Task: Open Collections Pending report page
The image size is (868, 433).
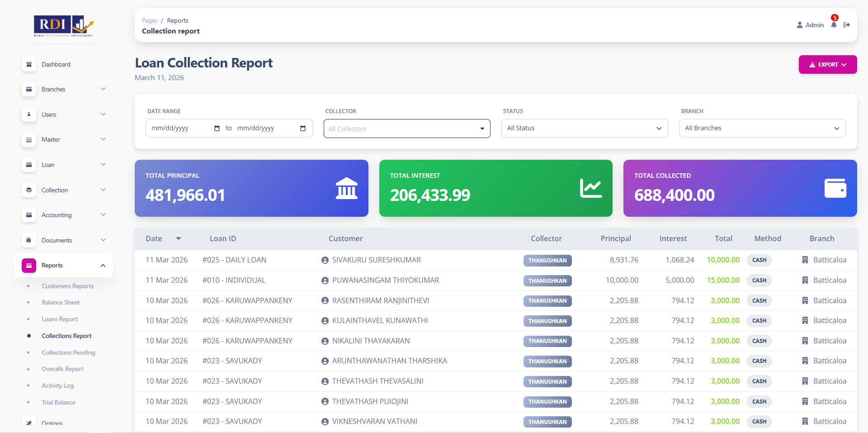Action: pyautogui.click(x=68, y=352)
